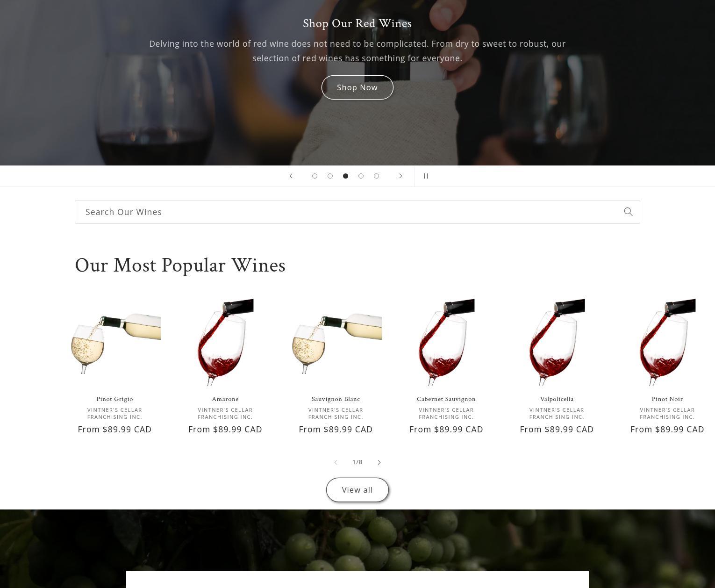Open the View all wines button
This screenshot has height=588, width=715.
357,490
